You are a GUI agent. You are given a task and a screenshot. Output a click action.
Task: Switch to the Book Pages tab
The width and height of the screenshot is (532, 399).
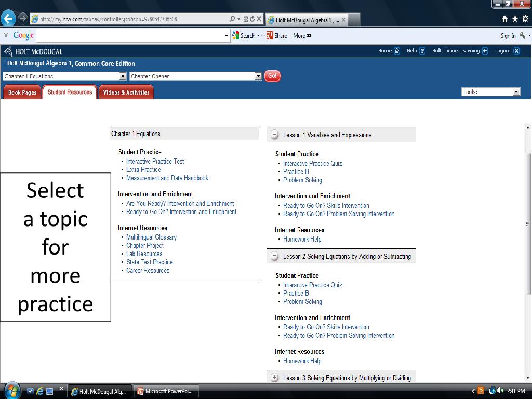point(22,92)
